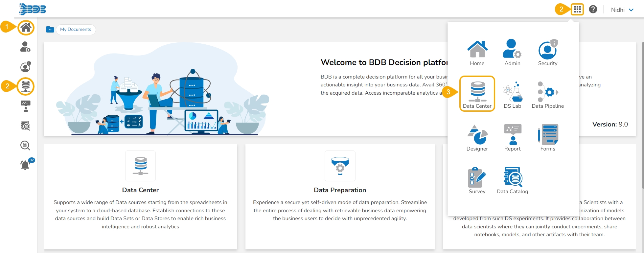The width and height of the screenshot is (644, 253).
Task: Open Data Catalog from apps menu
Action: click(x=512, y=180)
